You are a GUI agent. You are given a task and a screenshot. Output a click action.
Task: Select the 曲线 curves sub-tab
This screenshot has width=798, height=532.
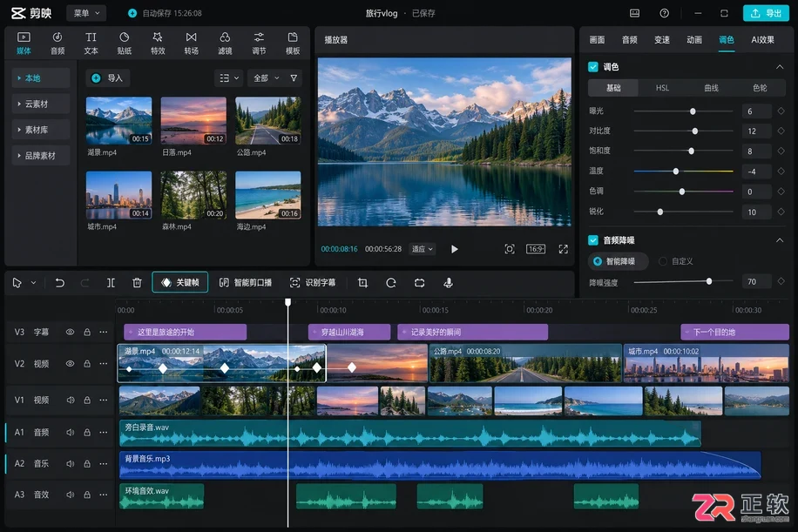click(x=711, y=88)
